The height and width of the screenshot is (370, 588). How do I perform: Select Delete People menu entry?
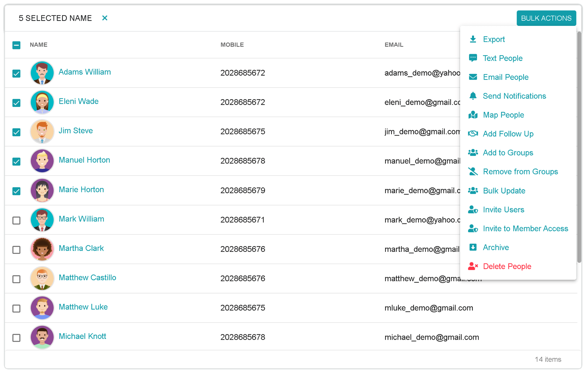(x=518, y=266)
